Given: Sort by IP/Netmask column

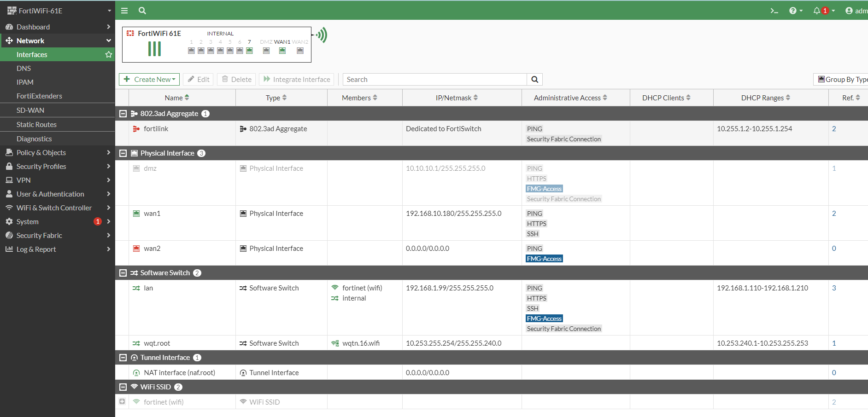Looking at the screenshot, I should pyautogui.click(x=457, y=98).
